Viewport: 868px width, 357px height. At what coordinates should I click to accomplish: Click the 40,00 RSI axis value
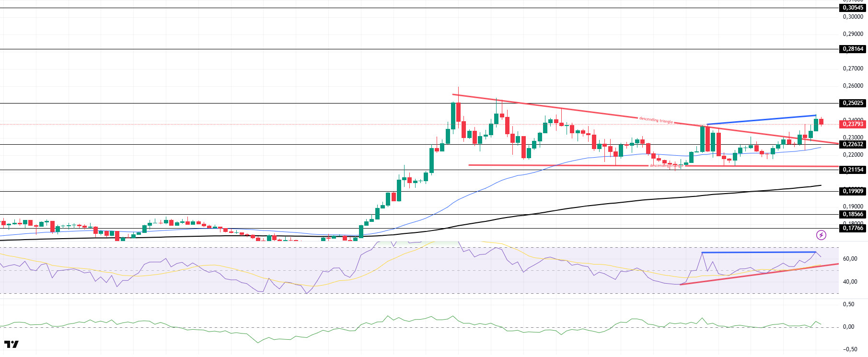(x=850, y=282)
